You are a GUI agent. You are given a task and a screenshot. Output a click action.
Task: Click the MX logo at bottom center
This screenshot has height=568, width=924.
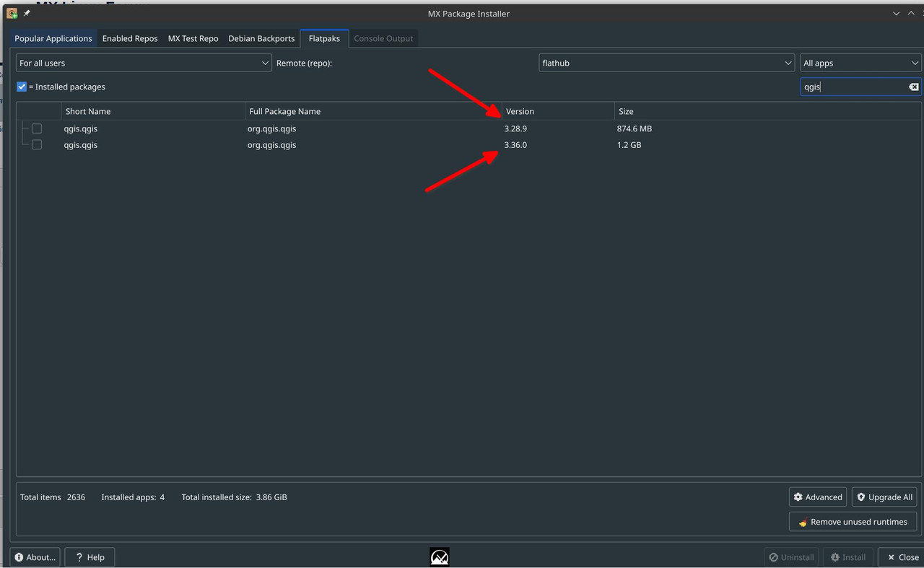point(440,556)
